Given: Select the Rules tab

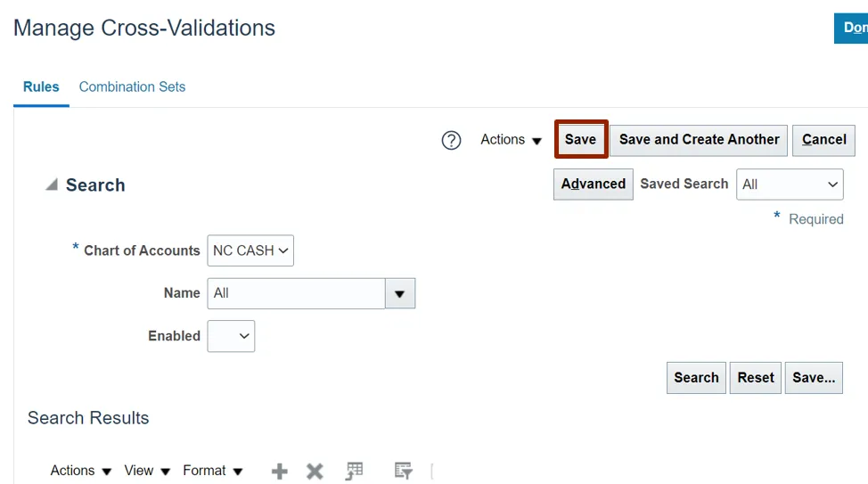Looking at the screenshot, I should (41, 87).
